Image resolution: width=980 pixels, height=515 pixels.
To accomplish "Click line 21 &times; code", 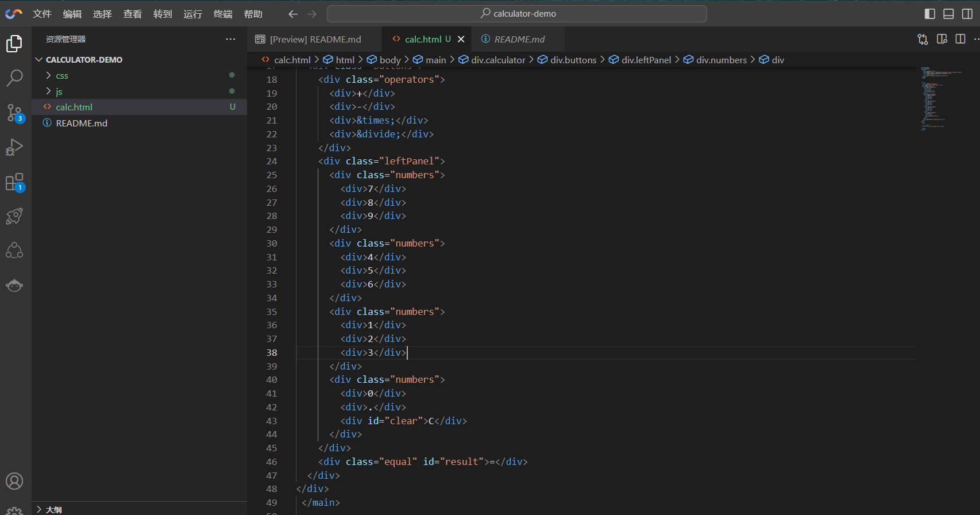I will coord(376,120).
